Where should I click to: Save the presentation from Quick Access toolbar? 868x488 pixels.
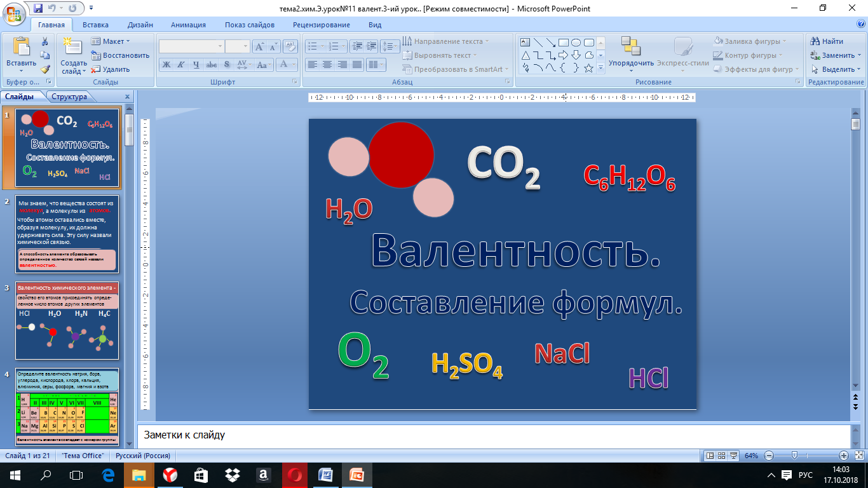coord(38,8)
